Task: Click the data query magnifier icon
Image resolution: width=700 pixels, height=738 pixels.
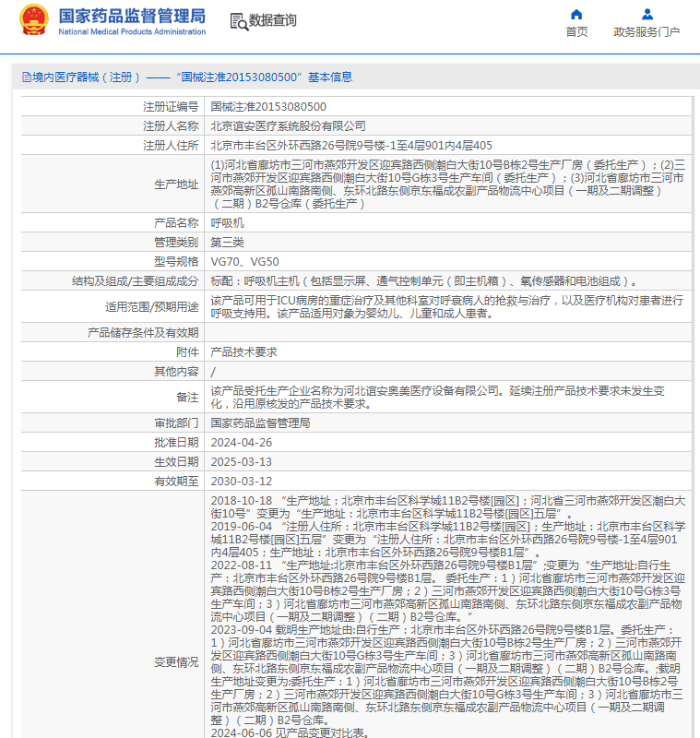Action: (238, 20)
